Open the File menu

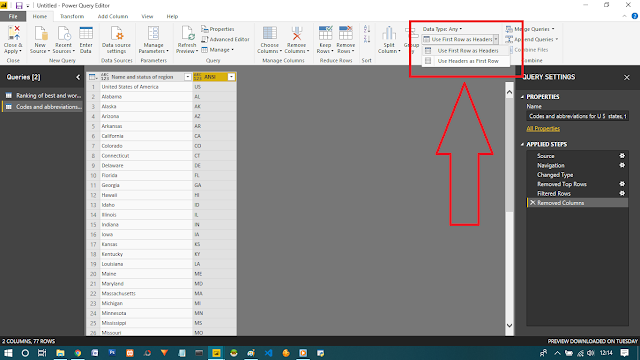[13, 16]
